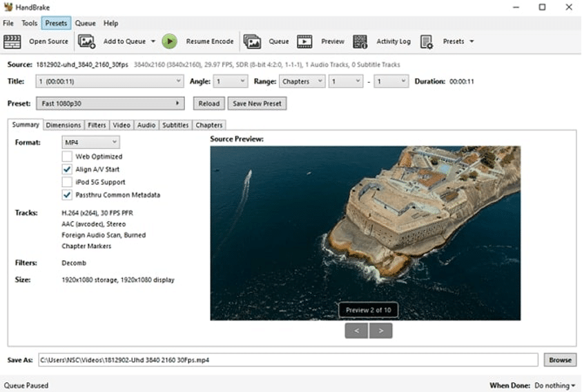Image resolution: width=582 pixels, height=392 pixels.
Task: Click the Foreign Audio Scan, Burned text
Action: pos(104,235)
